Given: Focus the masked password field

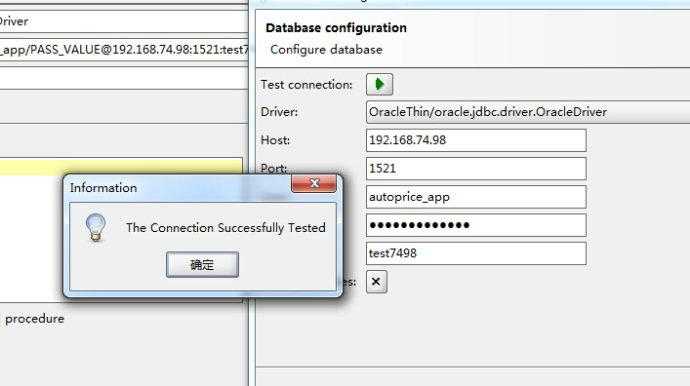Looking at the screenshot, I should pyautogui.click(x=476, y=225).
